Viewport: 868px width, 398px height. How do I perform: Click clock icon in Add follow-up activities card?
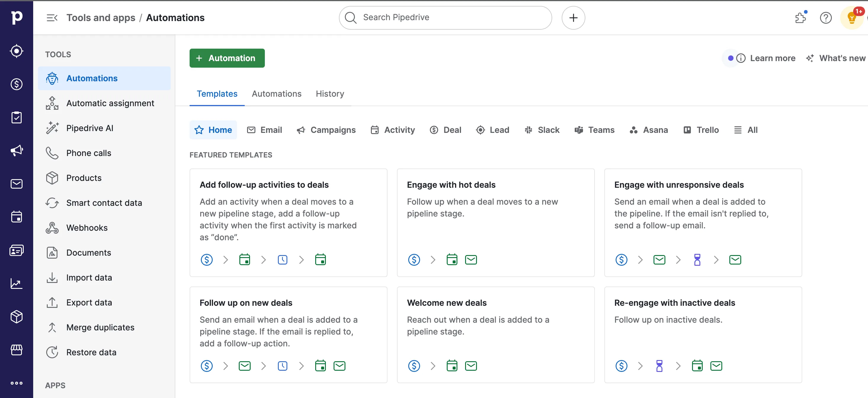tap(282, 260)
